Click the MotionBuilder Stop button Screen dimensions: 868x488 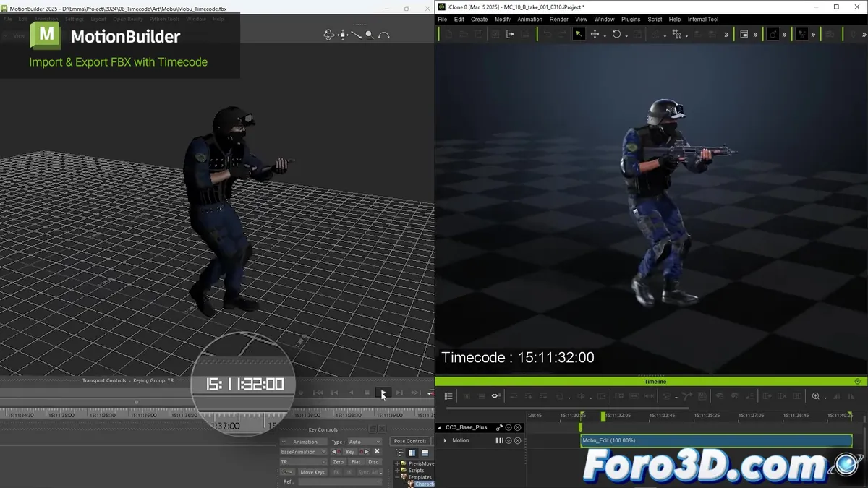[367, 393]
